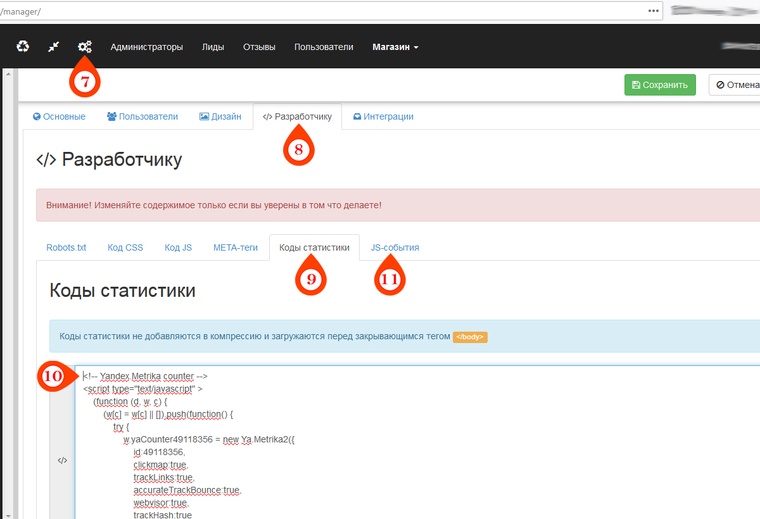Click the compress arrows icon in navbar
The height and width of the screenshot is (519, 760).
pyautogui.click(x=54, y=47)
